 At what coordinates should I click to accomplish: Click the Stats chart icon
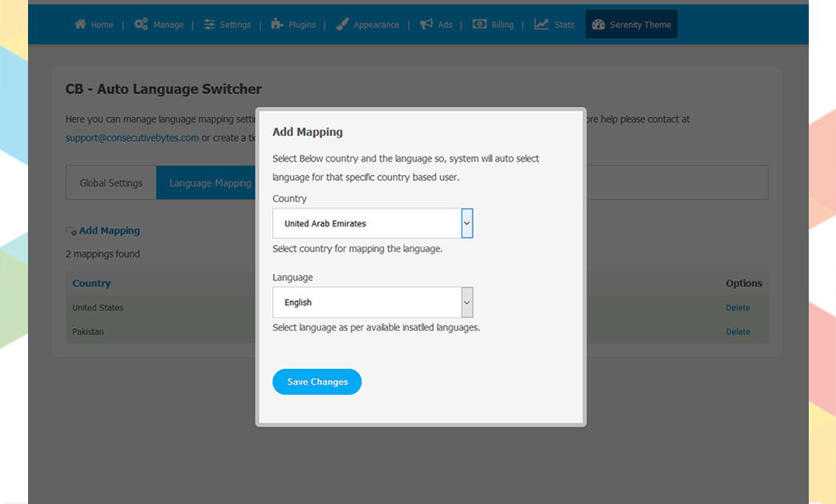(542, 24)
